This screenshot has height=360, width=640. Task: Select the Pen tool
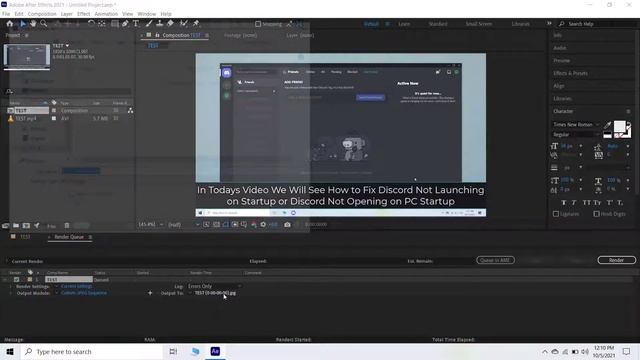[125, 24]
